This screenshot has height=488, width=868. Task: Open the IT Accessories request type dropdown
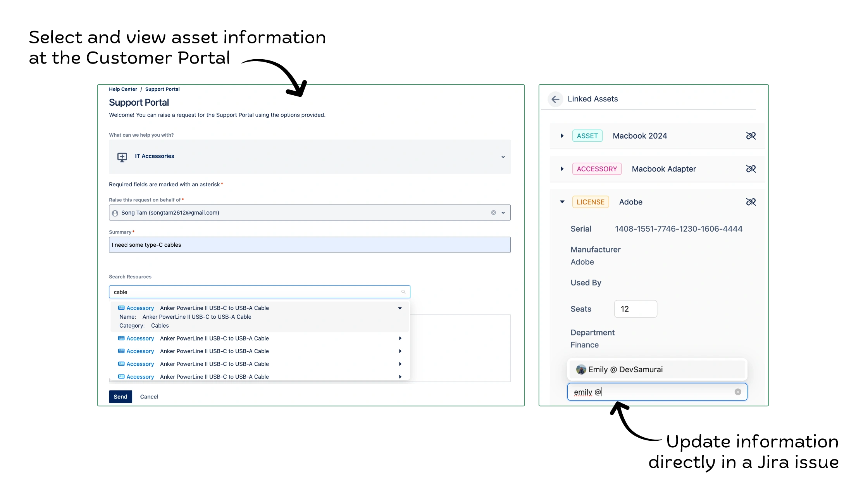(503, 157)
